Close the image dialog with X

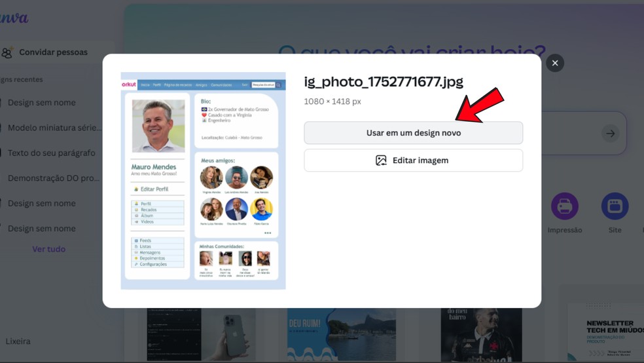tap(555, 63)
